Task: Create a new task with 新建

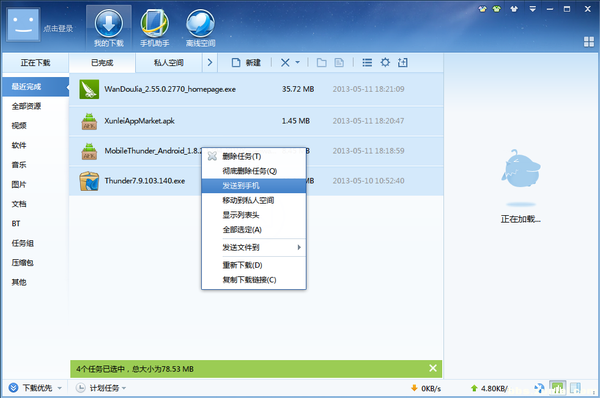Action: [x=246, y=63]
